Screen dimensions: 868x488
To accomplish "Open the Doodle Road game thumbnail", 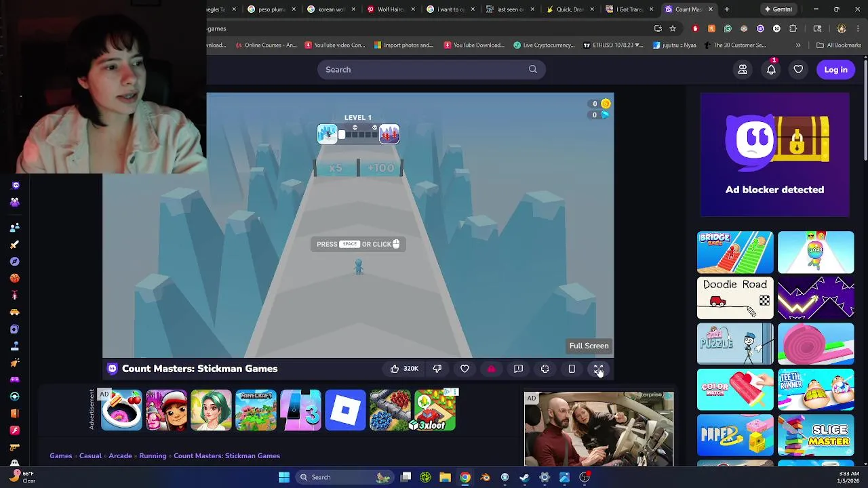I will point(735,298).
